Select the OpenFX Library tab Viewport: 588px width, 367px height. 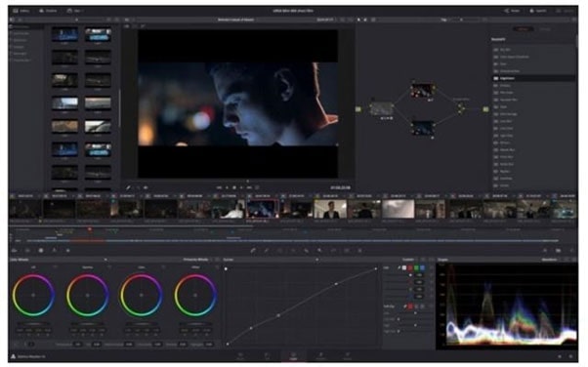523,29
